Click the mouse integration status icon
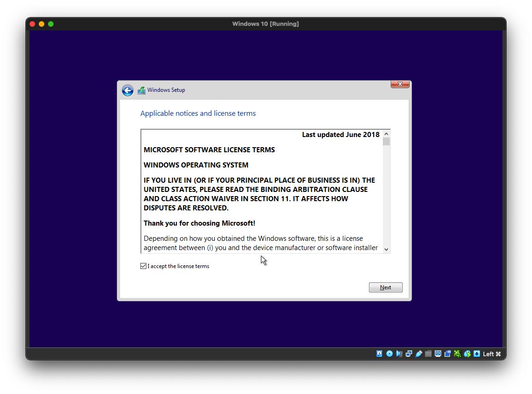Viewport: 532px width, 394px height. point(467,354)
